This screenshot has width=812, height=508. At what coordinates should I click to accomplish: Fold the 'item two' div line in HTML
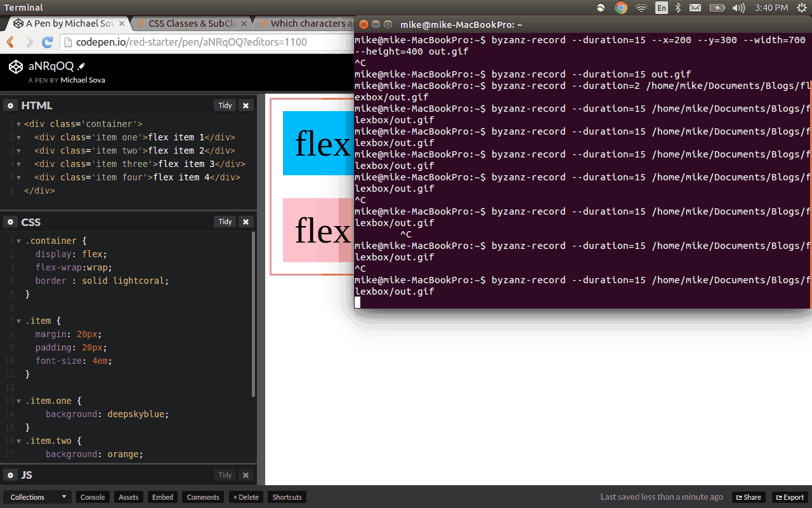(19, 150)
